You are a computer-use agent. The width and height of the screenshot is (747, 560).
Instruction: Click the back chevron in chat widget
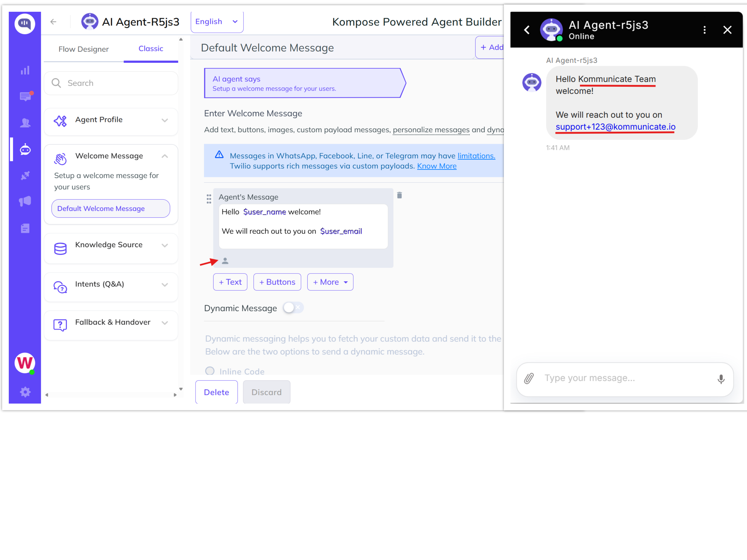coord(527,30)
